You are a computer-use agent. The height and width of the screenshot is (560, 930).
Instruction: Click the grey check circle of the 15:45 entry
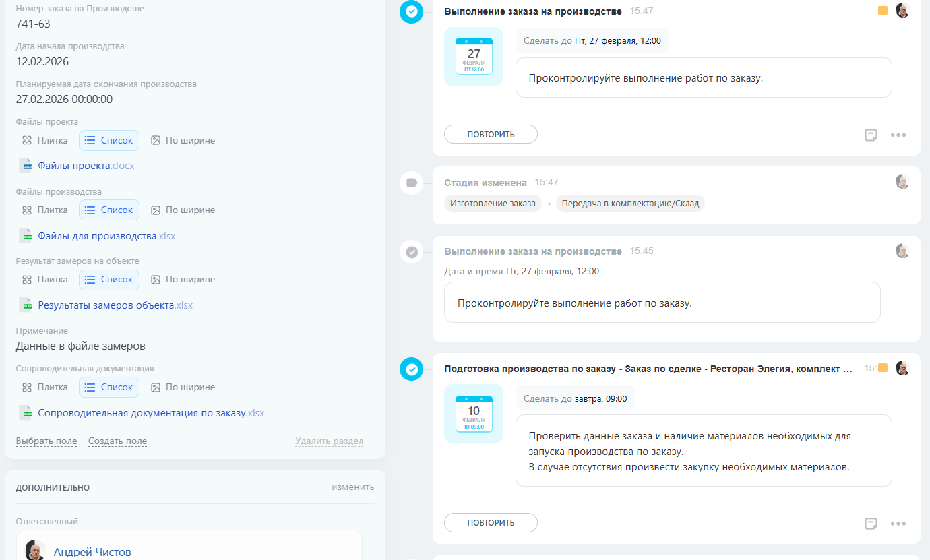(411, 252)
